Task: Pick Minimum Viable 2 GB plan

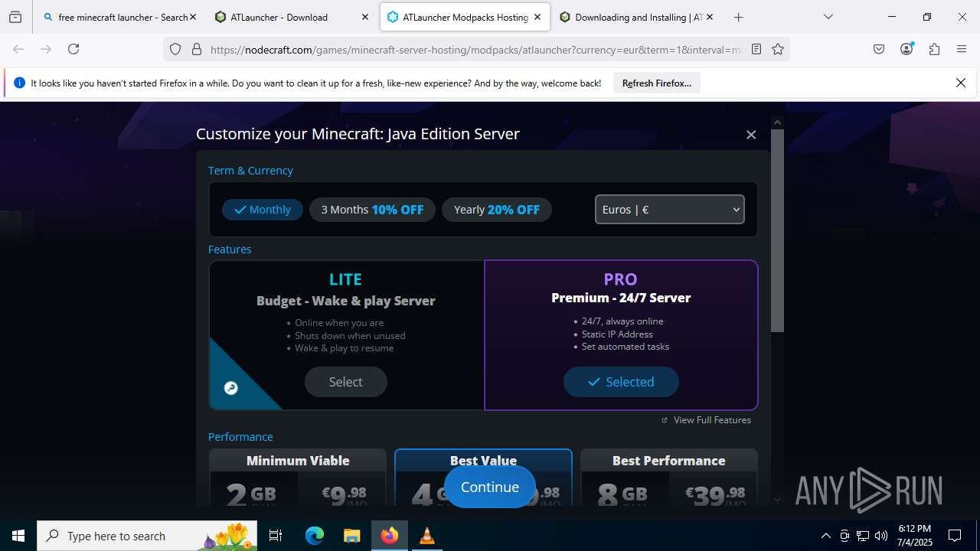Action: pos(298,478)
